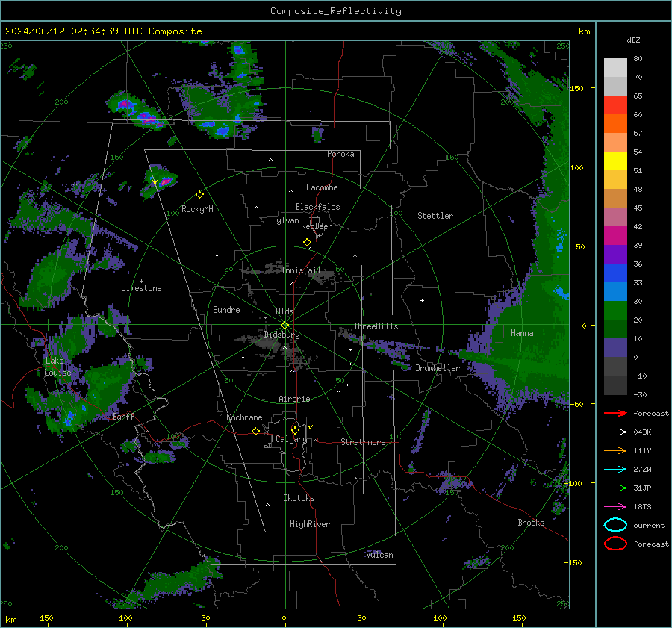Select the Strathmore town label
Image resolution: width=672 pixels, height=628 pixels.
click(x=363, y=442)
